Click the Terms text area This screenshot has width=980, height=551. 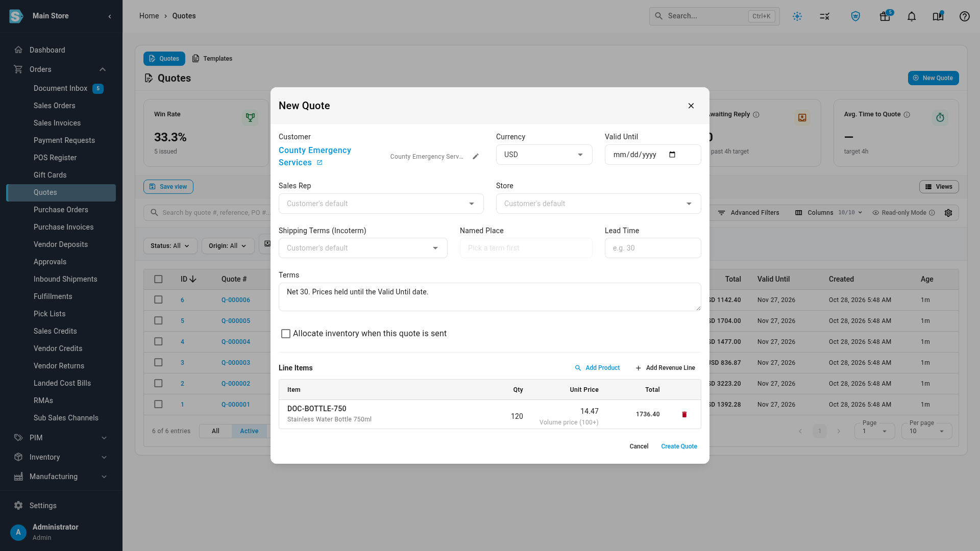pyautogui.click(x=489, y=297)
